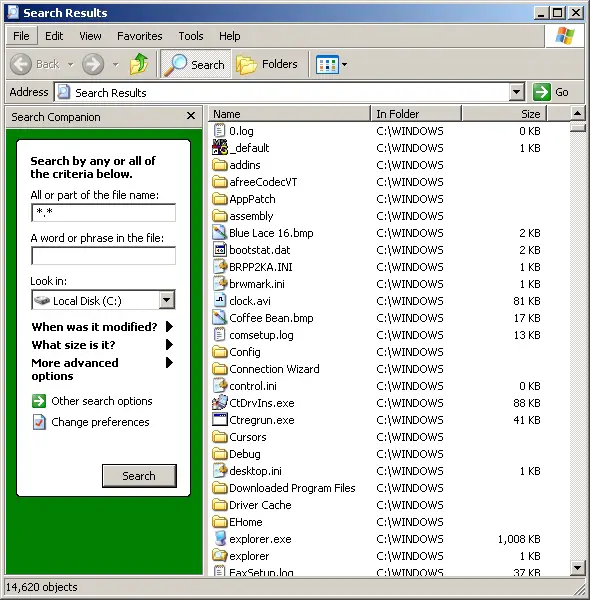Open the Tools menu

pos(191,36)
